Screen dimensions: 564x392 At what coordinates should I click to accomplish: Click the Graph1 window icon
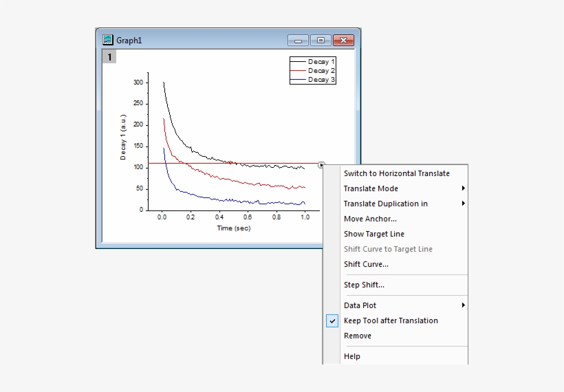[x=107, y=40]
